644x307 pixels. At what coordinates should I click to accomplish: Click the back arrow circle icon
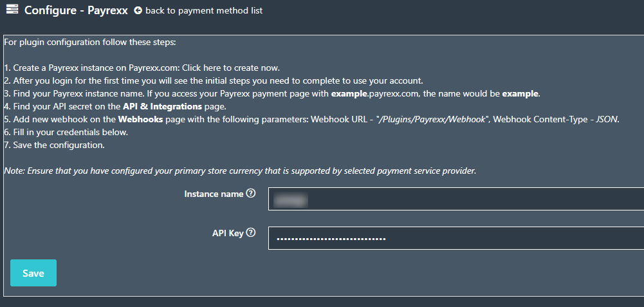coord(138,10)
